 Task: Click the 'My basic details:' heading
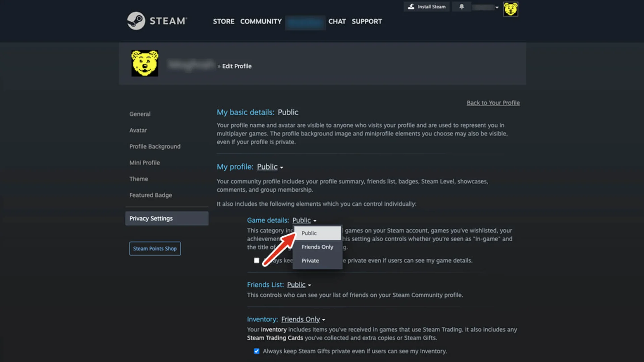(246, 112)
